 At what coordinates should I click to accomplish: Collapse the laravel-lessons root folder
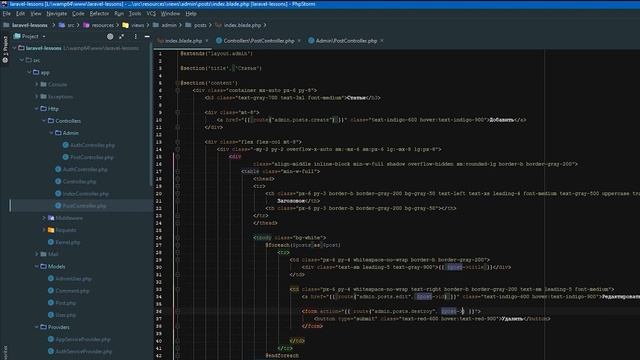click(x=14, y=48)
